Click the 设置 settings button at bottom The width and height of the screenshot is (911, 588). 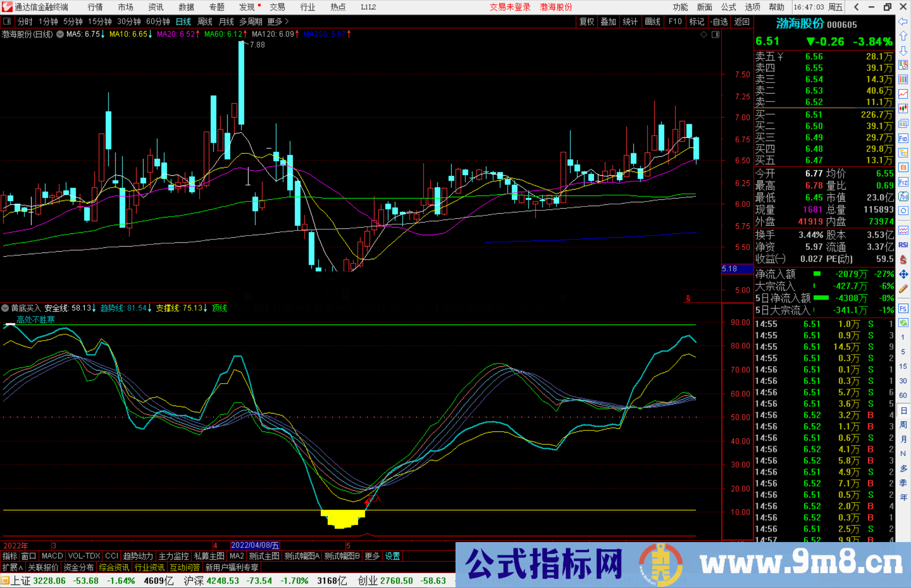392,556
